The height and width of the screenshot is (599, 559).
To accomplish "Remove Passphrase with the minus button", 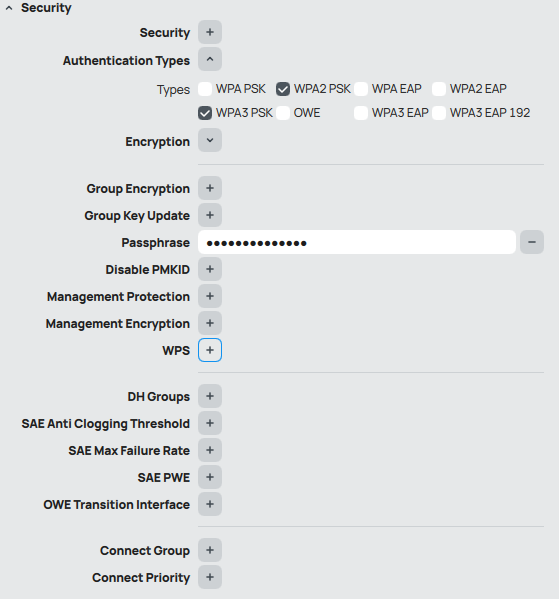I will pos(532,242).
